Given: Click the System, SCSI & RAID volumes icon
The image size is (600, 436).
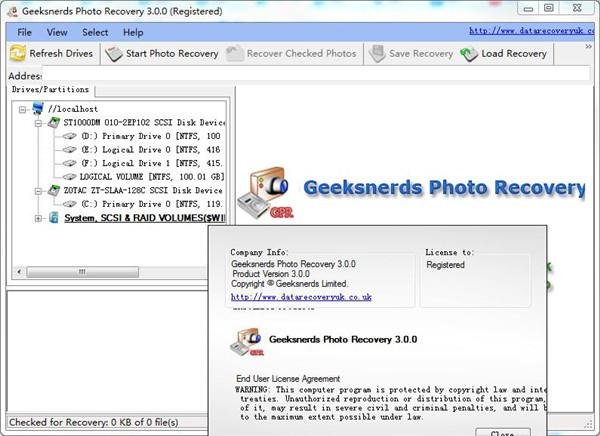Looking at the screenshot, I should [x=54, y=218].
